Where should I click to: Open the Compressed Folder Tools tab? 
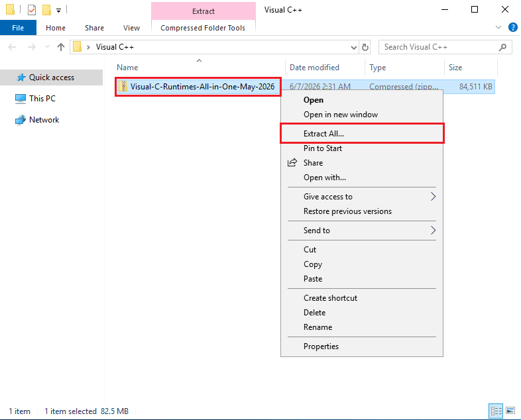[203, 28]
